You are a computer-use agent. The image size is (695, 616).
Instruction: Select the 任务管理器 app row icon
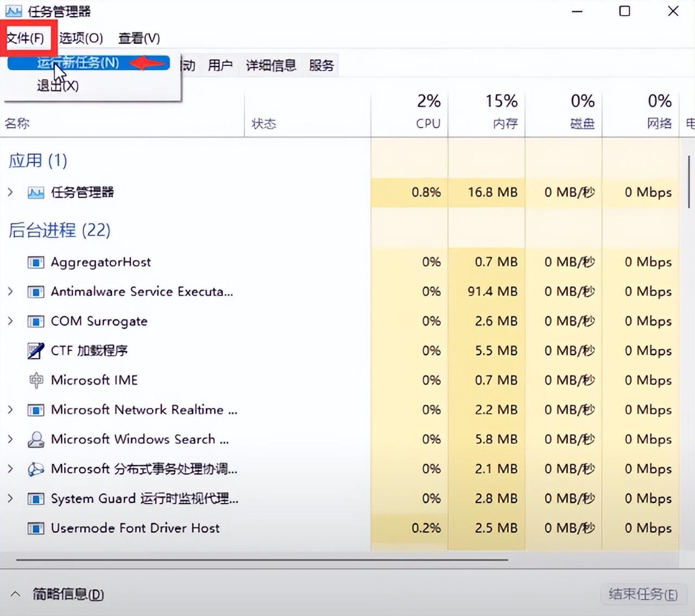coord(36,192)
